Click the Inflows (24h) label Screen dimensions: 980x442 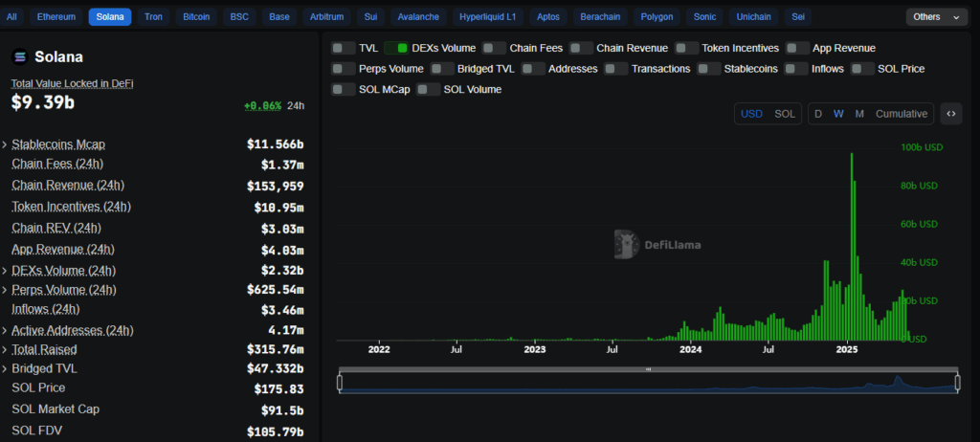tap(46, 309)
